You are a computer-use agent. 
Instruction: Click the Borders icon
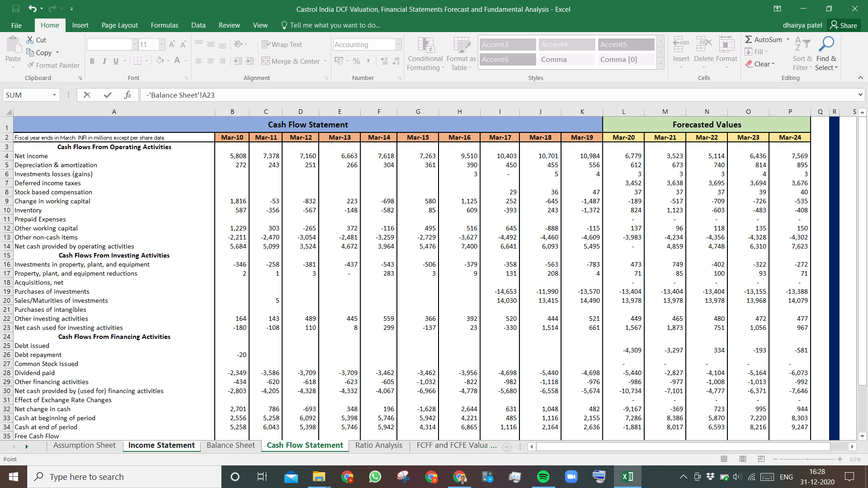[138, 61]
